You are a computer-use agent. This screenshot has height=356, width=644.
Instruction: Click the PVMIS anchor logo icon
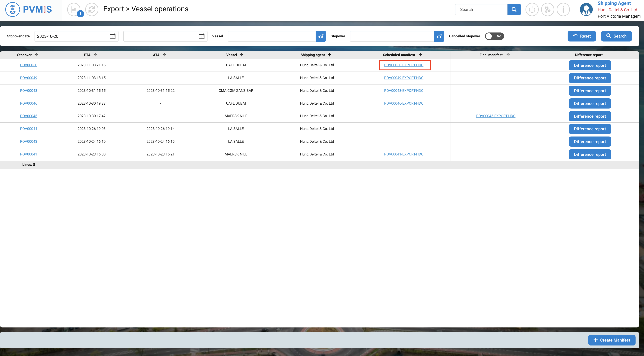click(13, 10)
